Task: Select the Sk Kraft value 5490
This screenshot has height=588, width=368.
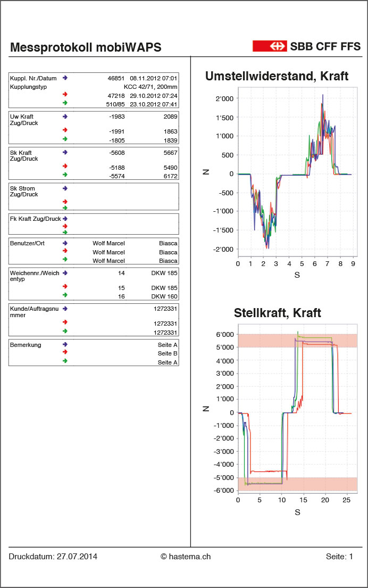Action: pos(170,168)
